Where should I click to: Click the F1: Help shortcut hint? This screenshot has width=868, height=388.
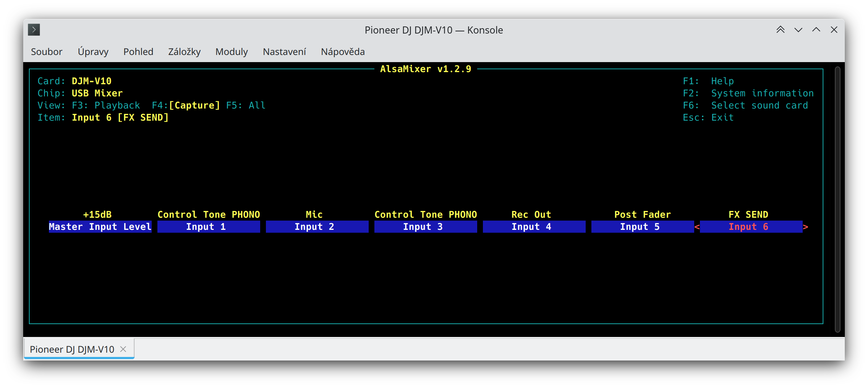click(708, 81)
